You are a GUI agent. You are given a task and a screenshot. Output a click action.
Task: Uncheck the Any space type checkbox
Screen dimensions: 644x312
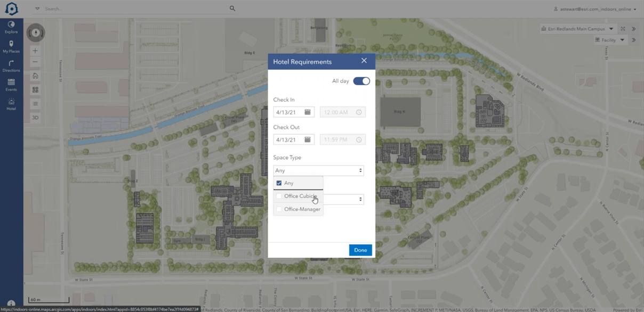pyautogui.click(x=279, y=183)
